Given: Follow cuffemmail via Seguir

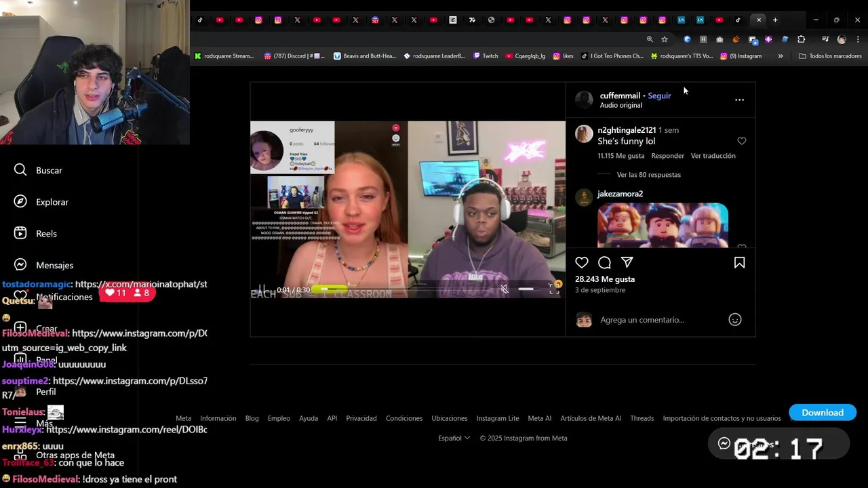Looking at the screenshot, I should tap(659, 96).
